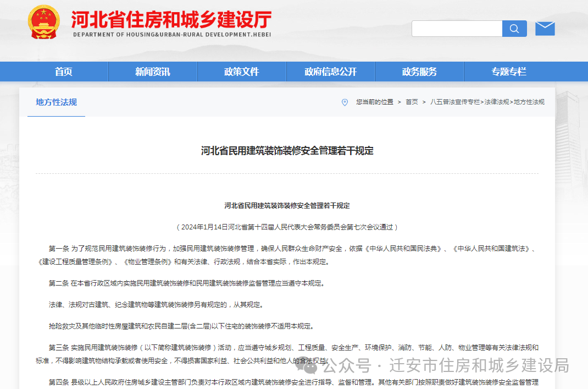This screenshot has height=389, width=588.
Task: Click the location pin icon
Action: pos(345,102)
